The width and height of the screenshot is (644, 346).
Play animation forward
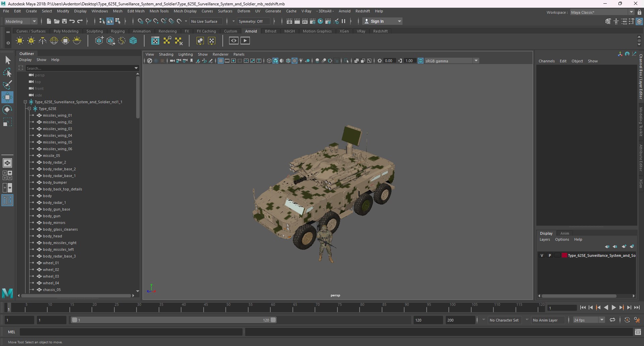614,307
